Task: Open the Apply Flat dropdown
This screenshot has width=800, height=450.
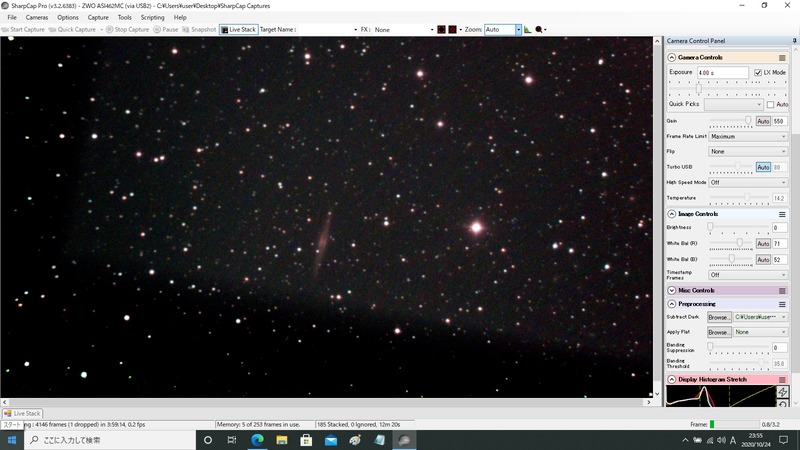Action: [760, 332]
